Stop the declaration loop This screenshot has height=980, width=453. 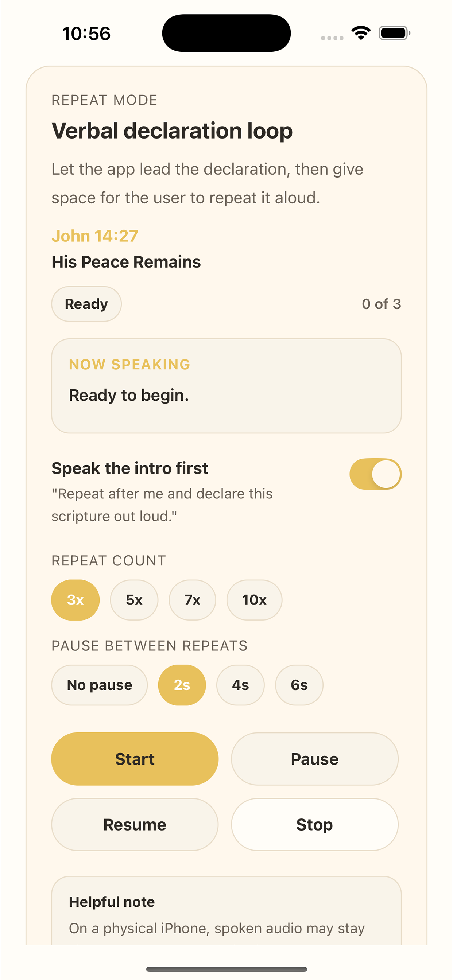tap(315, 825)
